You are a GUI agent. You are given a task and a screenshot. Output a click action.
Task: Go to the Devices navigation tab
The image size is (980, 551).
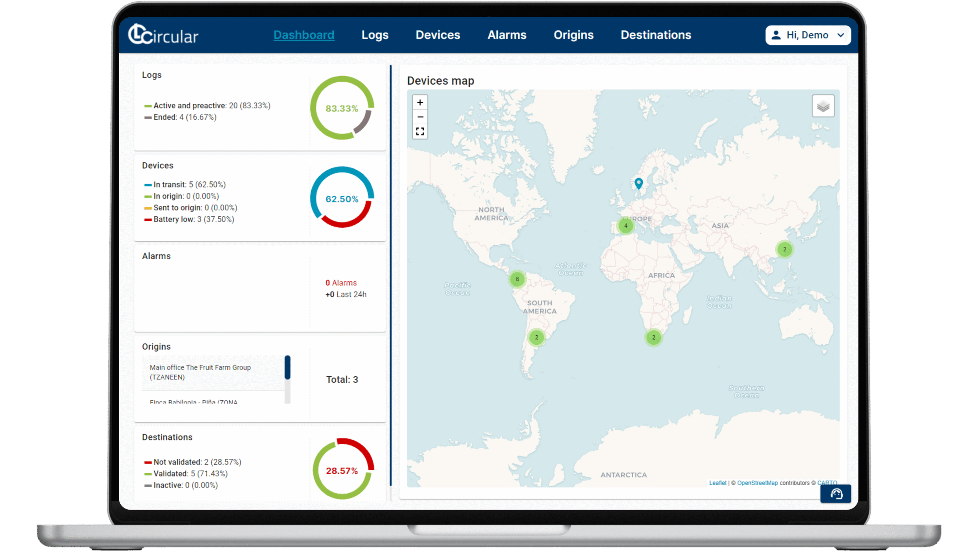438,35
